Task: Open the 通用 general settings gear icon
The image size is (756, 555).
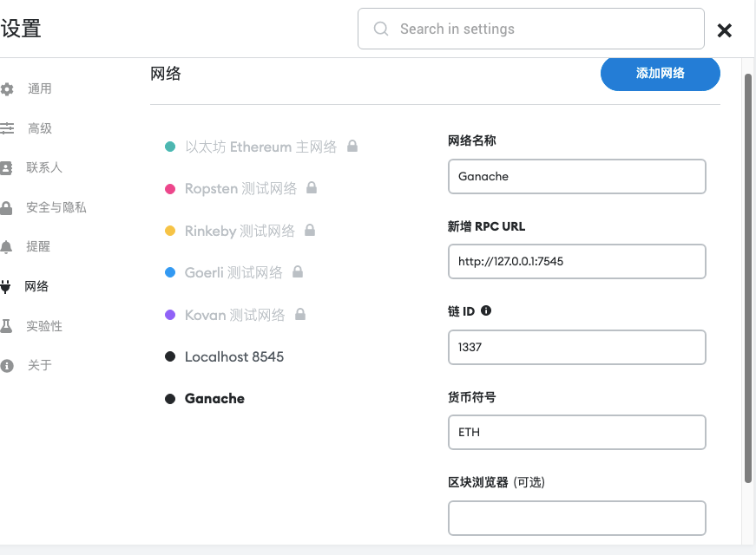Action: tap(7, 89)
